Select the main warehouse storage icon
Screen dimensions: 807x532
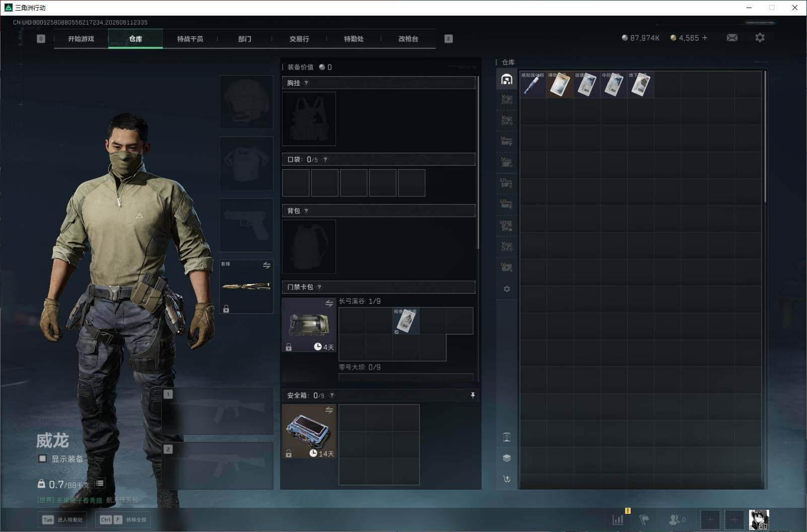507,79
